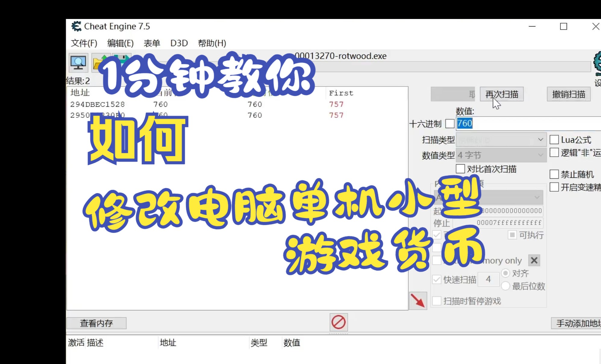This screenshot has width=601, height=364.
Task: Click the 描述 column header in address table
Action: click(95, 343)
